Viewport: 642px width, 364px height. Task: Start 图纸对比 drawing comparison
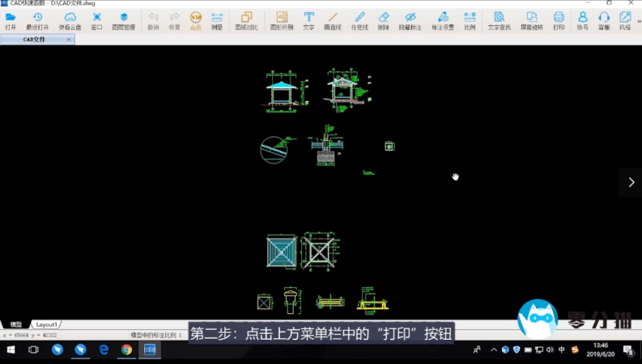246,20
